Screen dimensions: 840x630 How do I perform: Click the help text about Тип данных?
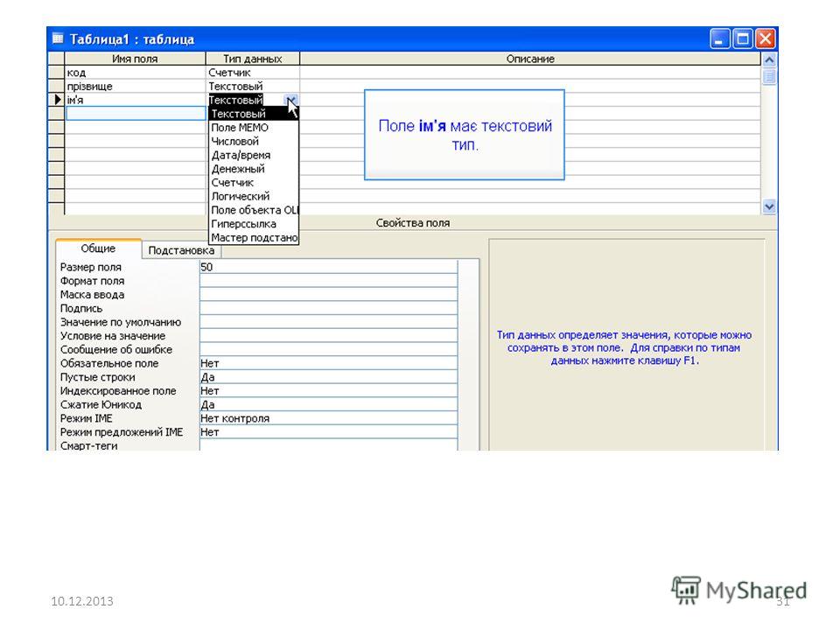point(624,347)
